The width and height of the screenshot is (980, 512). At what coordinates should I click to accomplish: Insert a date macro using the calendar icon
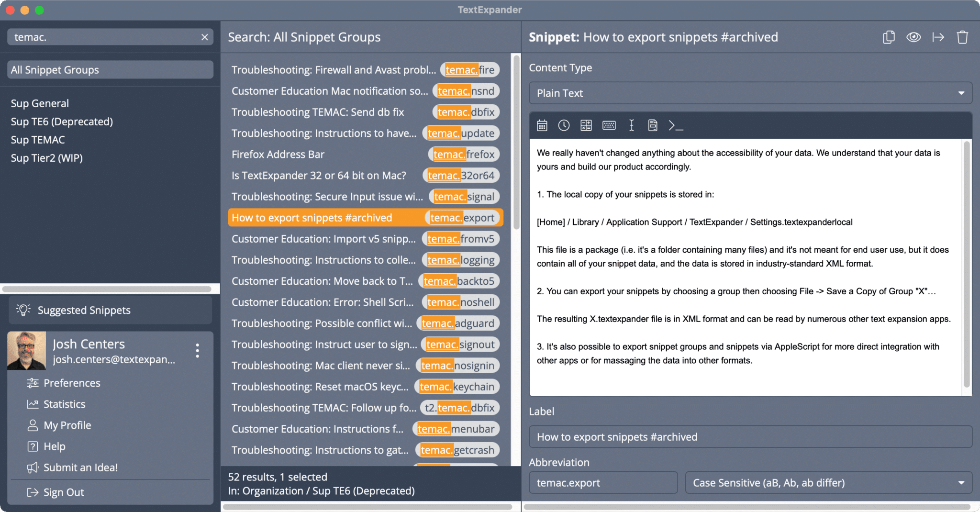542,125
